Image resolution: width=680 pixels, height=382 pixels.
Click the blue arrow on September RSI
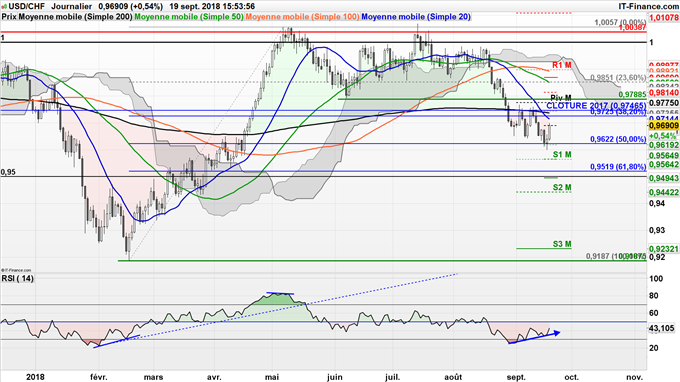(x=535, y=337)
